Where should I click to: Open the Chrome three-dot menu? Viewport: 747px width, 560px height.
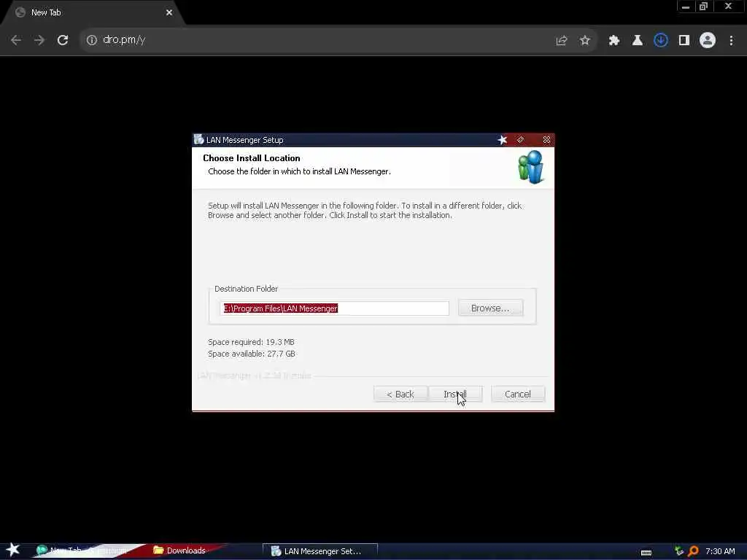pyautogui.click(x=731, y=41)
